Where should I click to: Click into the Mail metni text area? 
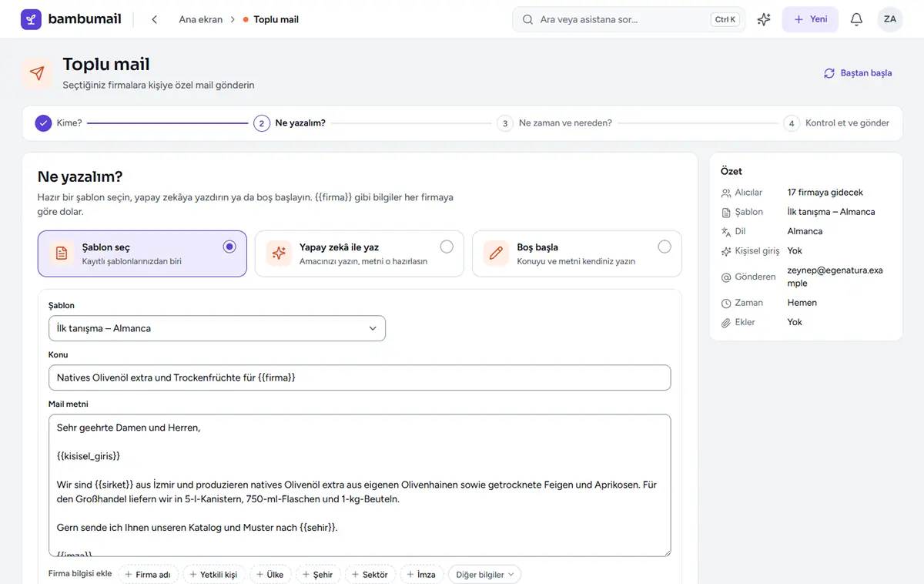(x=360, y=485)
